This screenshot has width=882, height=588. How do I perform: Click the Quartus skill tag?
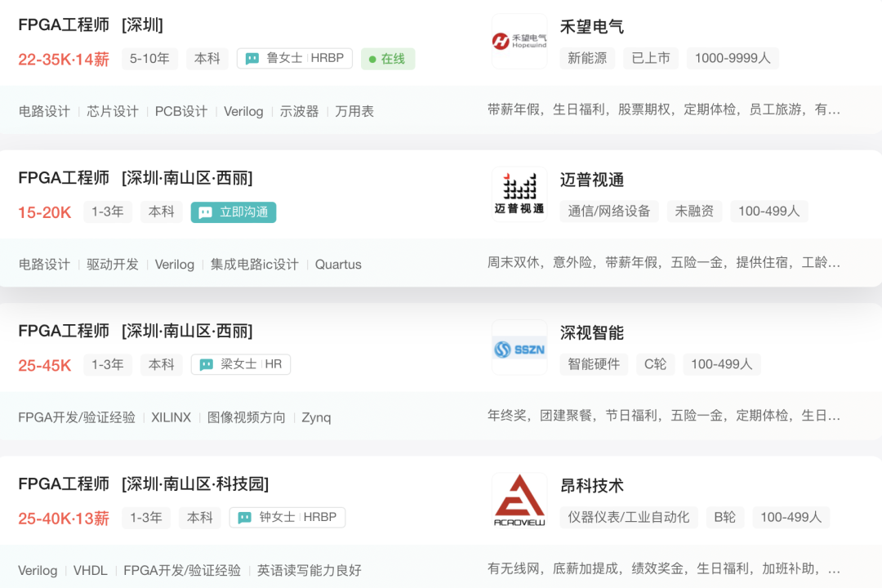click(x=338, y=265)
